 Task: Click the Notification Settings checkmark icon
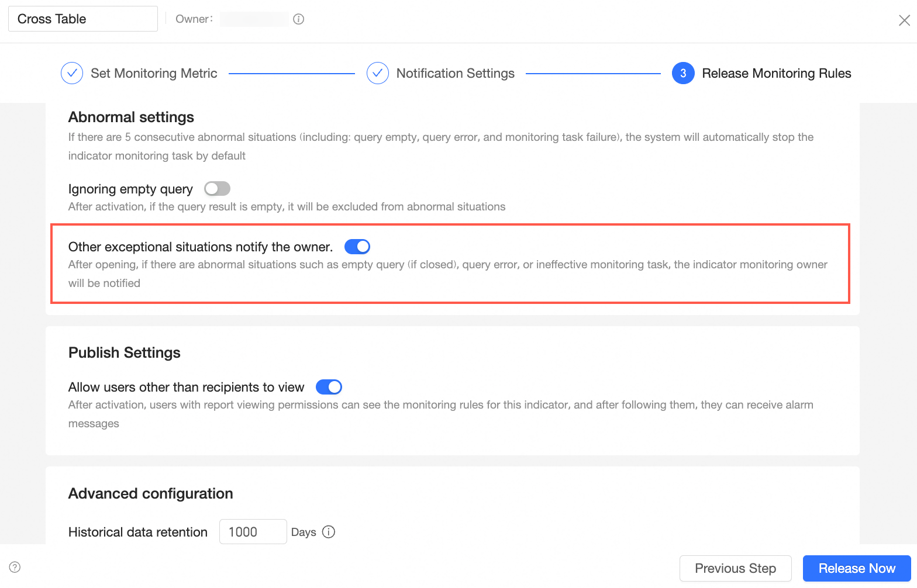[x=378, y=73]
